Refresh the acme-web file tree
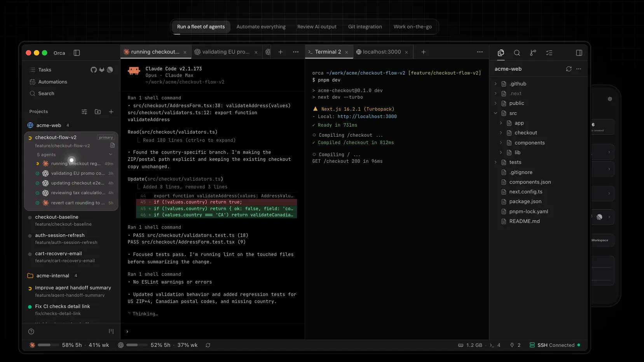Screen dimensions: 644x362 point(569,69)
